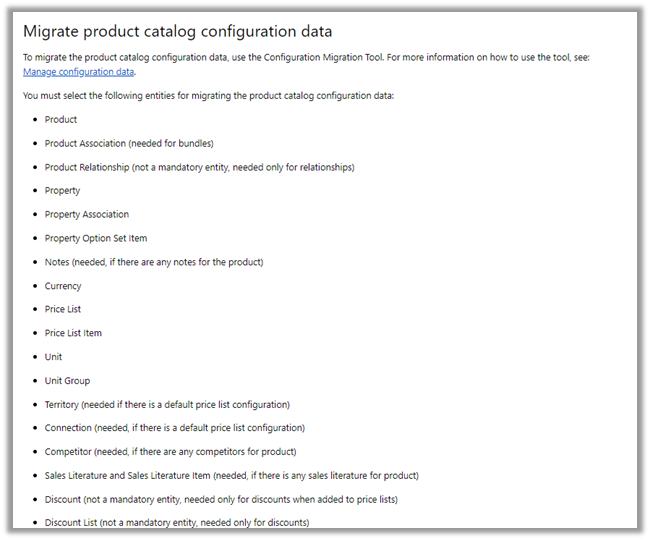Click the Product list entry
This screenshot has height=540, width=650.
pyautogui.click(x=61, y=120)
